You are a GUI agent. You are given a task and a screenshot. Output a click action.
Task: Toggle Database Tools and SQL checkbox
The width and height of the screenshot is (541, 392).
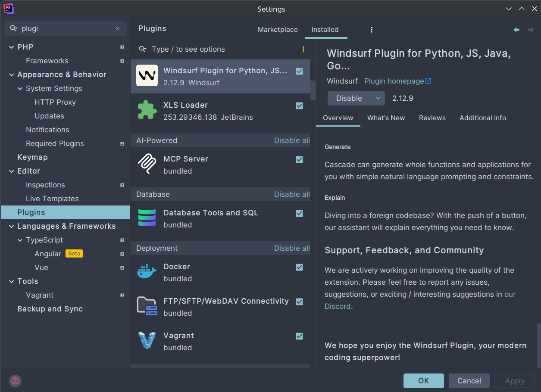(300, 213)
